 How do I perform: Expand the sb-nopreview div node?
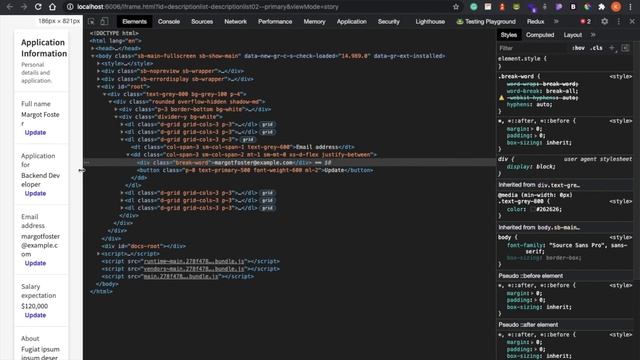(98, 71)
